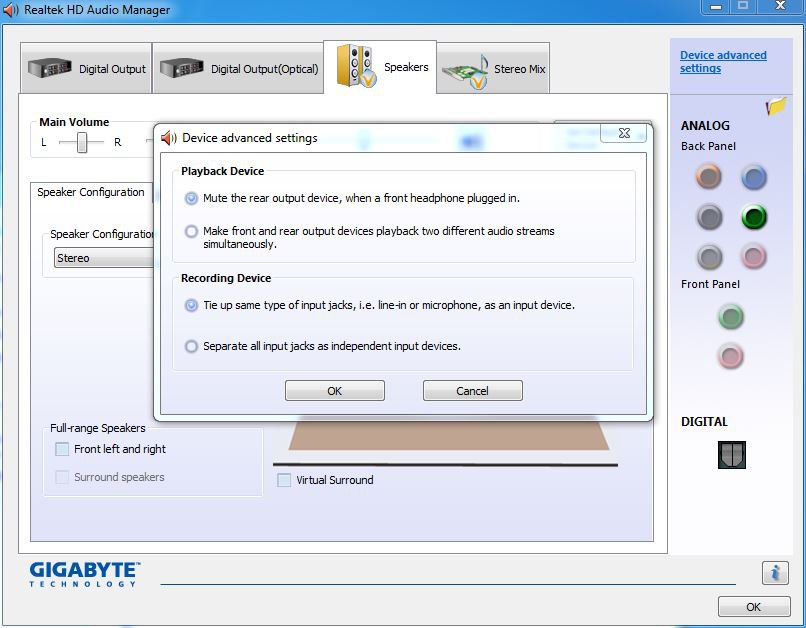Check Front left and right full-range speakers

(62, 449)
